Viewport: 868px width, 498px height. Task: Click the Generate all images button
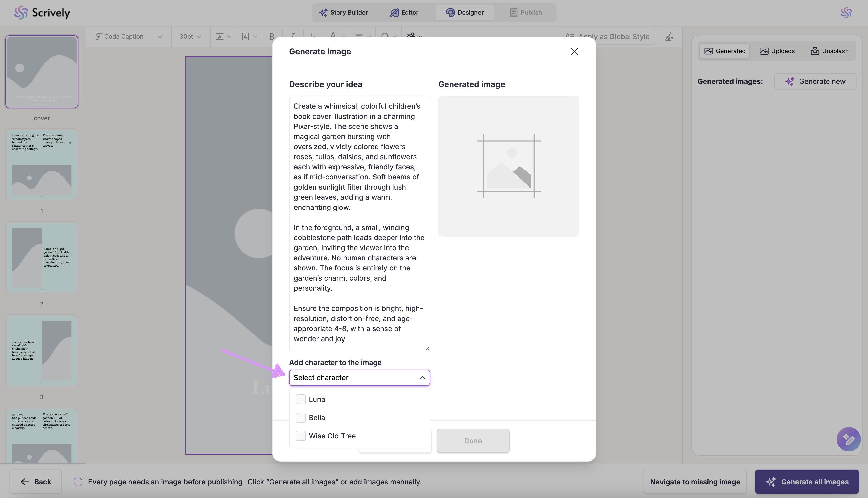tap(806, 482)
